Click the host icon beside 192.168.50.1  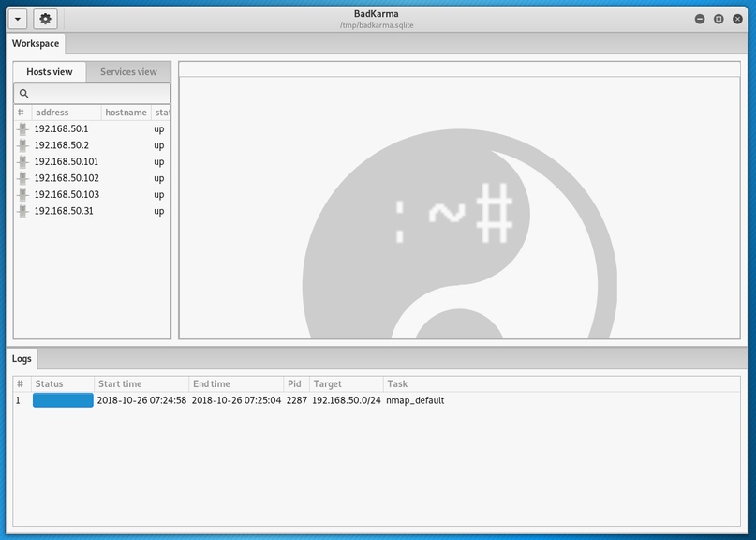click(22, 128)
